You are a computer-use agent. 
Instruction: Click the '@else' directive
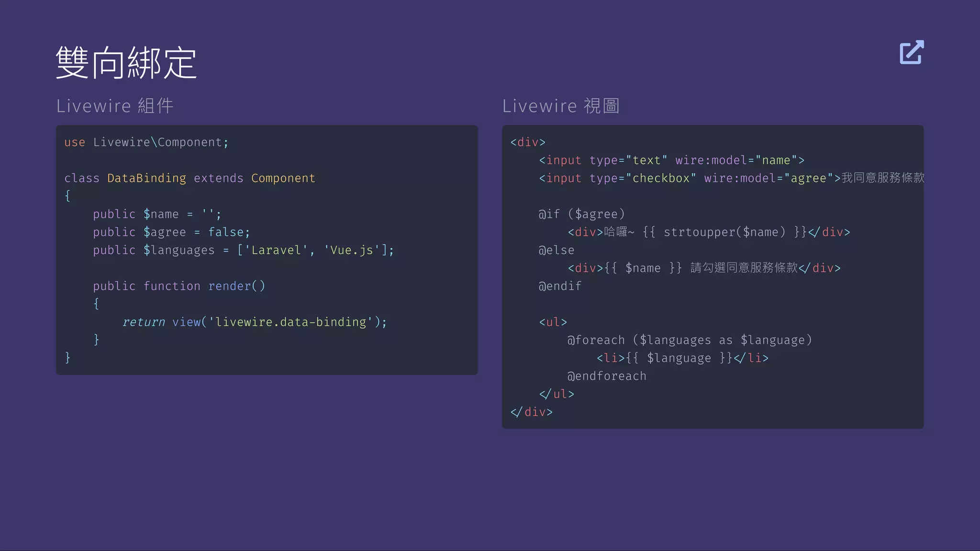(x=557, y=250)
